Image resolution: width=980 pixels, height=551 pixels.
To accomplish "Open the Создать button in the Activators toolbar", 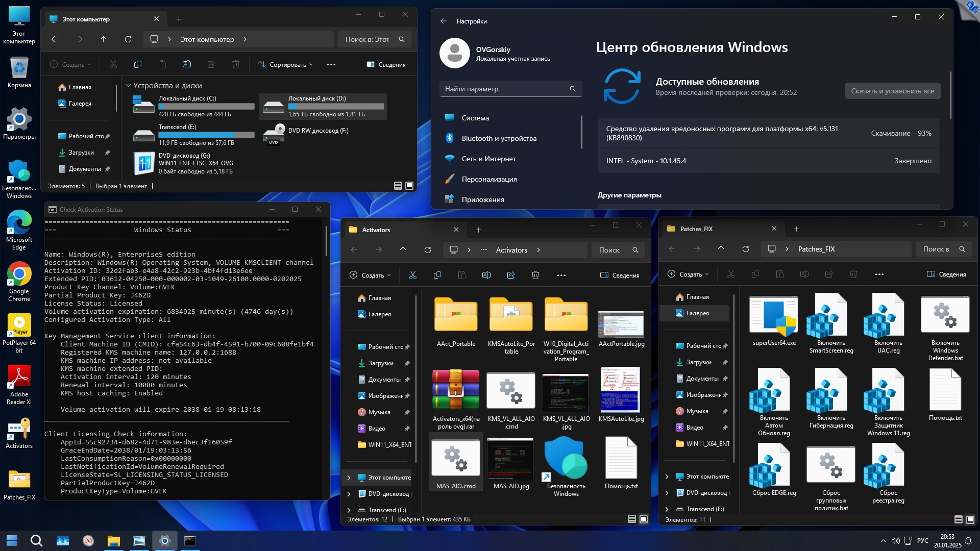I will click(x=370, y=275).
